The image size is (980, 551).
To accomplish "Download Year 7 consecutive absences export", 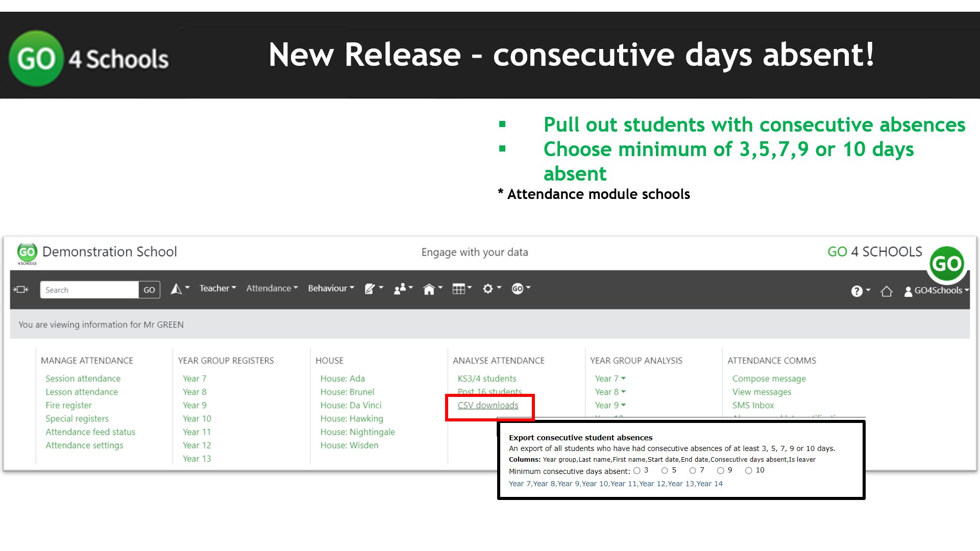I will pyautogui.click(x=520, y=484).
